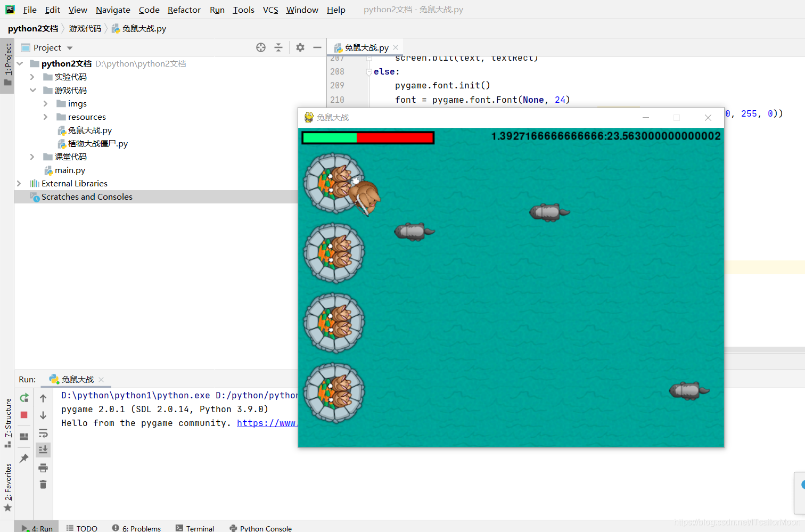
Task: Open the pygame community https link in console
Action: coord(267,423)
